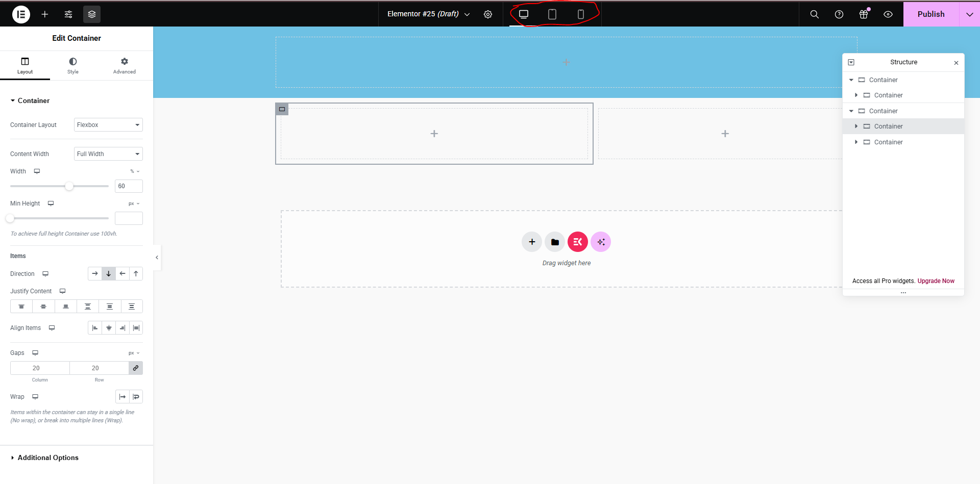The image size is (980, 484).
Task: Adjust the Min Height slider handle
Action: point(10,218)
